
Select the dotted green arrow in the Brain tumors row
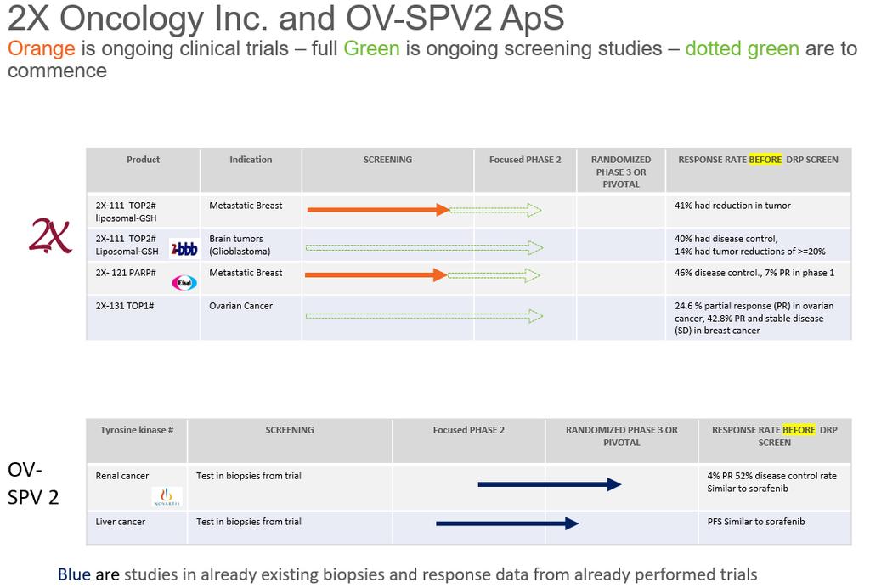[x=425, y=247]
